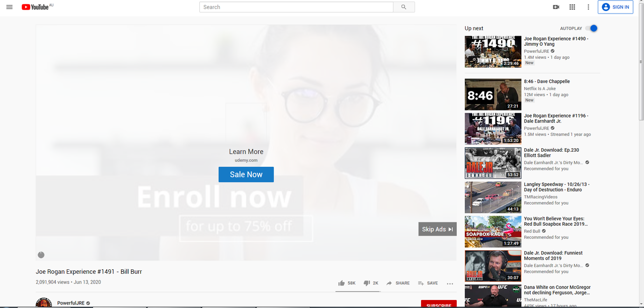Click 'TMRacingVideos' channel name
Screen dimensions: 644x308
541,197
